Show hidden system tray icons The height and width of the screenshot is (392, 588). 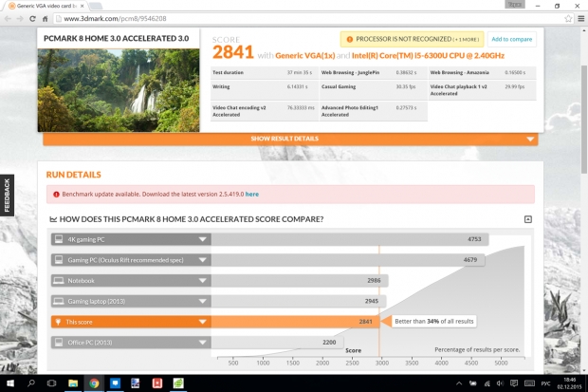coord(459,383)
